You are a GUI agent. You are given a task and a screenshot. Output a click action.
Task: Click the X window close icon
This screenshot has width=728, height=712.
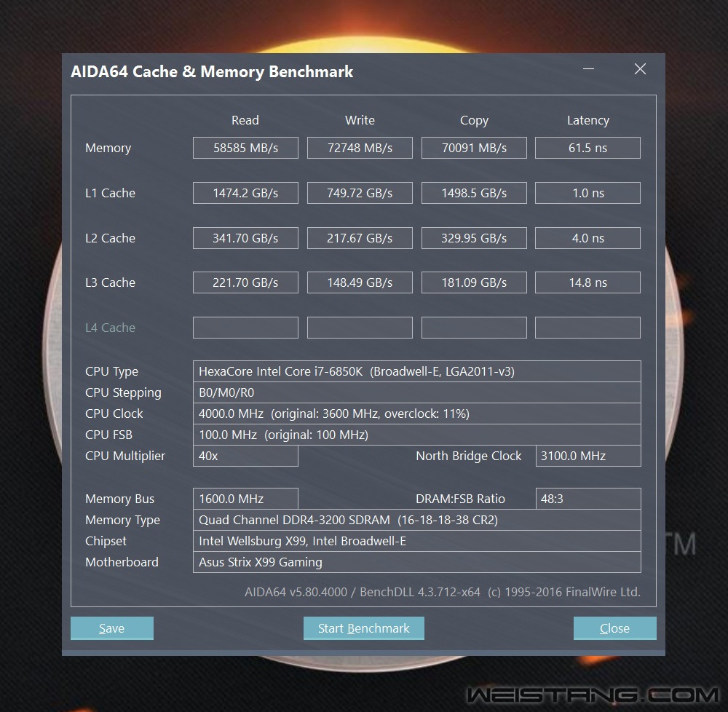[x=640, y=69]
